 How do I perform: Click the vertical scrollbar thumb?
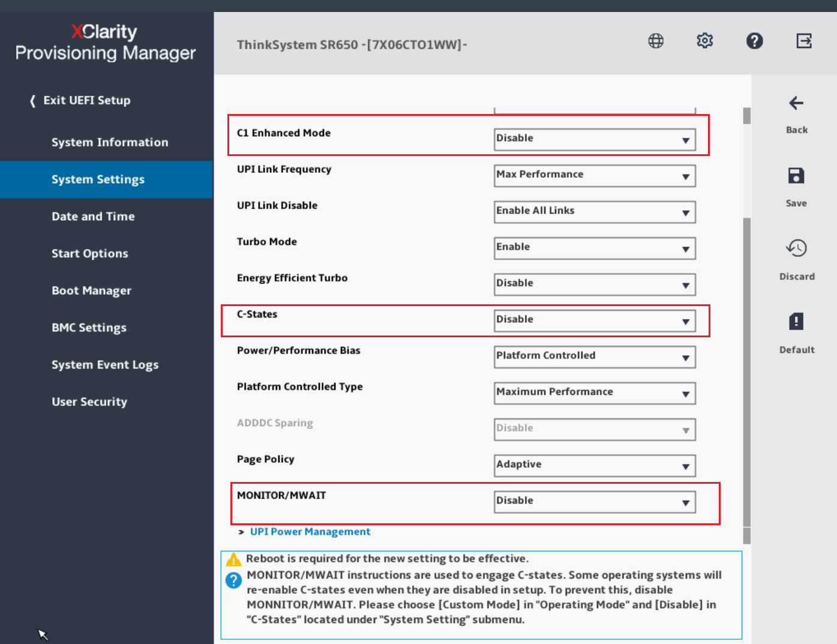pos(747,372)
